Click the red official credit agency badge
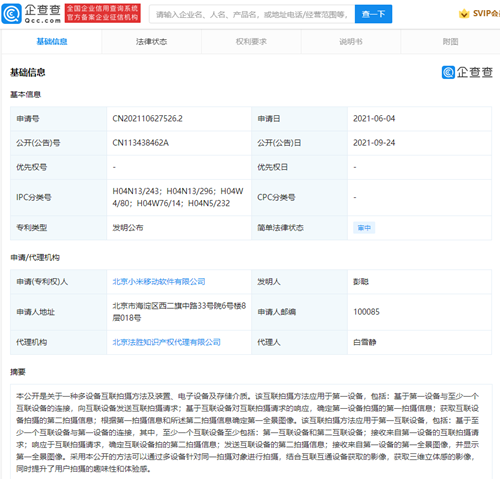The image size is (500, 479). point(103,14)
